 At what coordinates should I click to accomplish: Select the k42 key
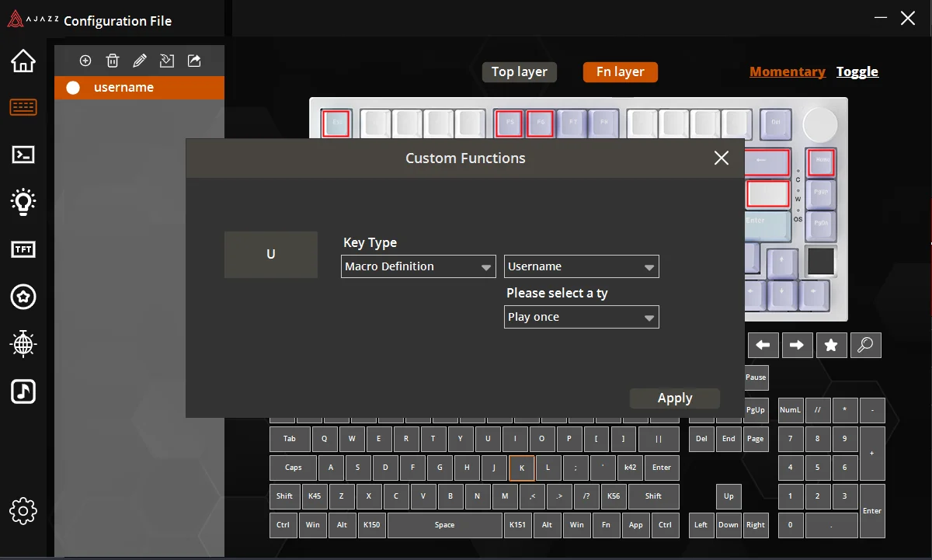[x=630, y=468]
